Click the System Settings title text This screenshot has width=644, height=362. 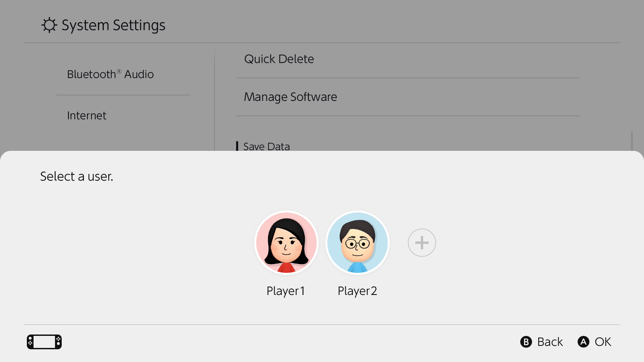[x=113, y=25]
